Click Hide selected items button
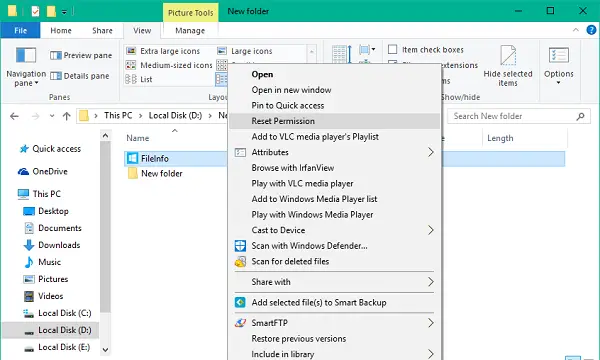This screenshot has width=600, height=360. [x=508, y=66]
